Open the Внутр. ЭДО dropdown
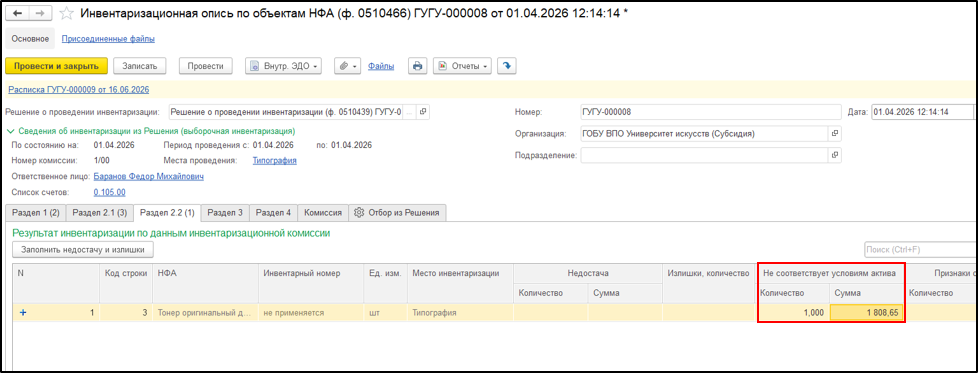Screen dimensions: 978x373 coord(284,66)
